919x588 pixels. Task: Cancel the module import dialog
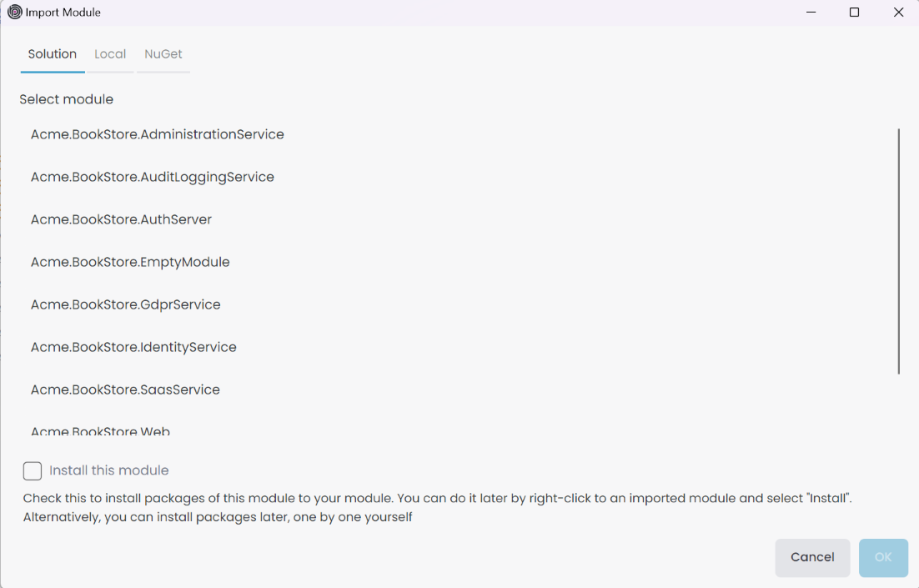[812, 557]
